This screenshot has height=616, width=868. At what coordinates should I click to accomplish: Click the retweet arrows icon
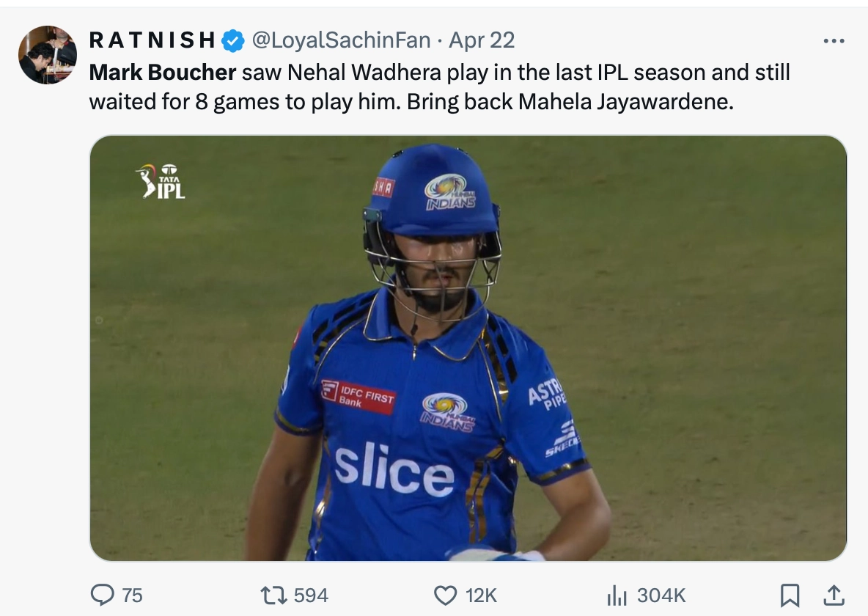pyautogui.click(x=273, y=595)
